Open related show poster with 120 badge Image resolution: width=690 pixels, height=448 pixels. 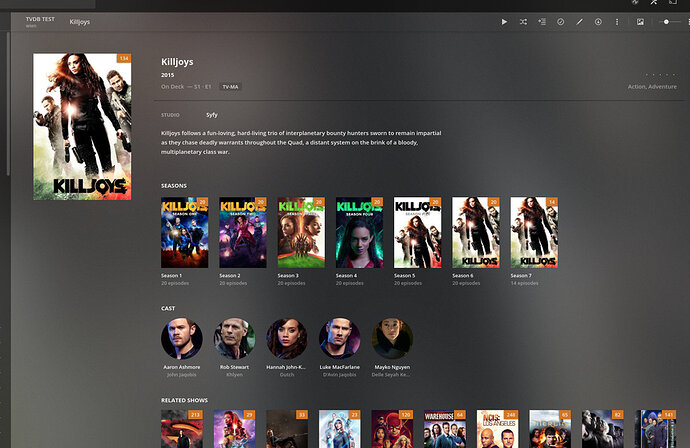392,429
